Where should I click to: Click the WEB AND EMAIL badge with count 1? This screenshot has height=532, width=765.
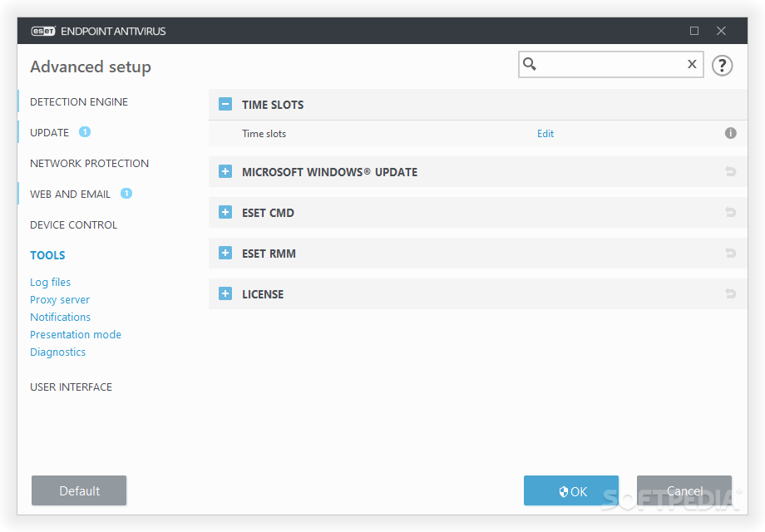pos(126,194)
